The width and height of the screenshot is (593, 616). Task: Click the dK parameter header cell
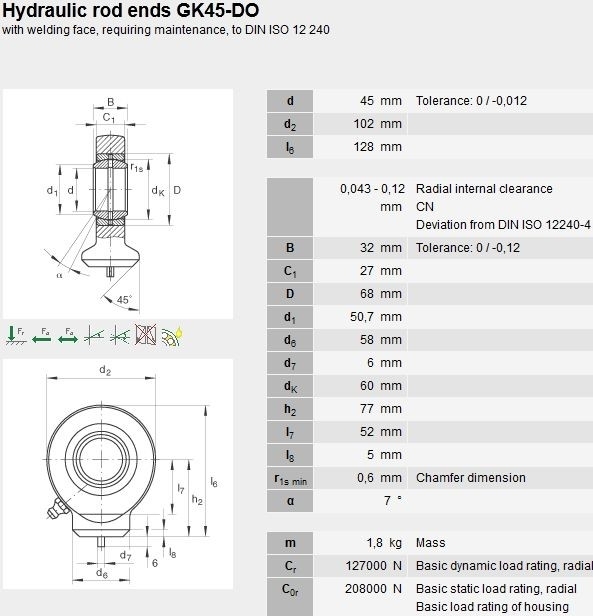point(290,386)
